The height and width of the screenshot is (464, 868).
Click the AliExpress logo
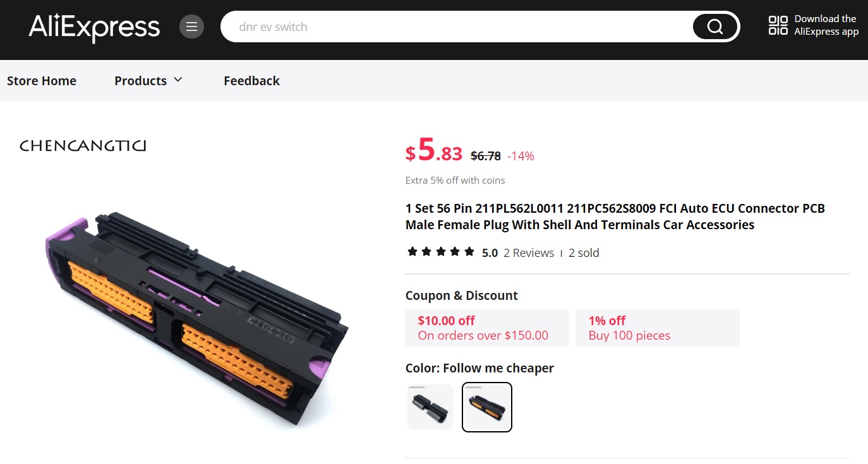[x=94, y=27]
